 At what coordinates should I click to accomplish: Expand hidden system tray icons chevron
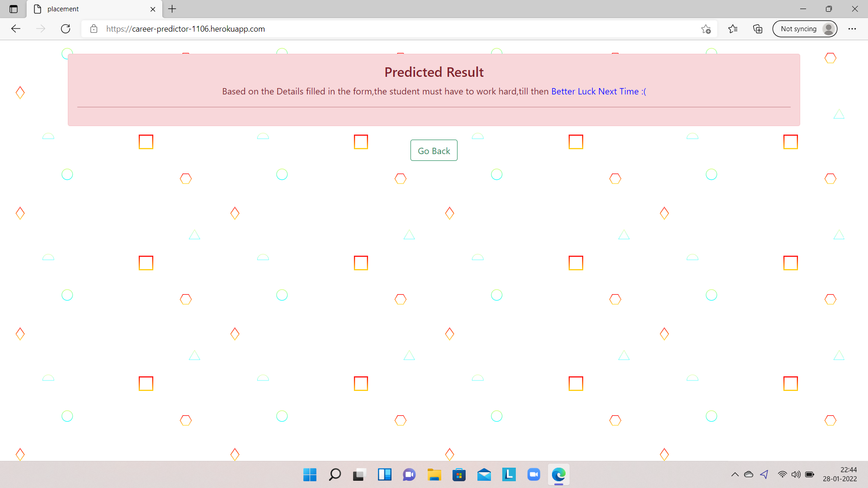point(735,474)
